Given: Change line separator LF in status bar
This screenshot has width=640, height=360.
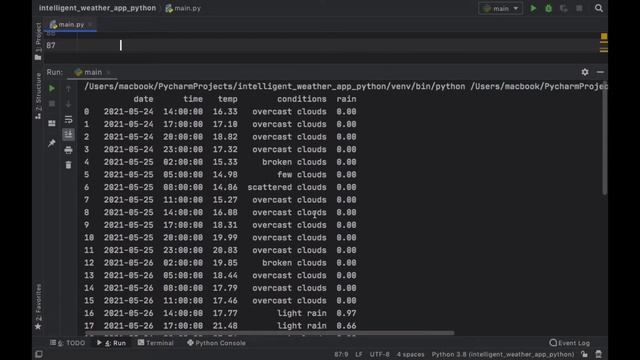Looking at the screenshot, I should coord(359,354).
